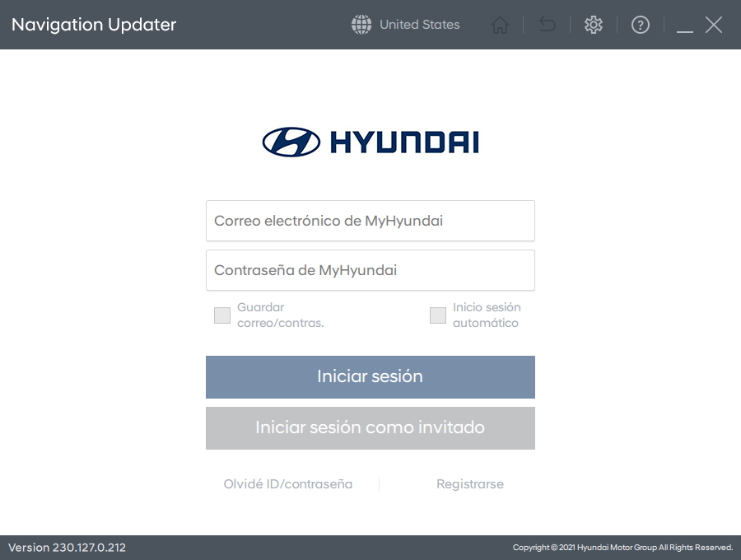
Task: Click Iniciar sesión como invitado button
Action: click(x=370, y=428)
